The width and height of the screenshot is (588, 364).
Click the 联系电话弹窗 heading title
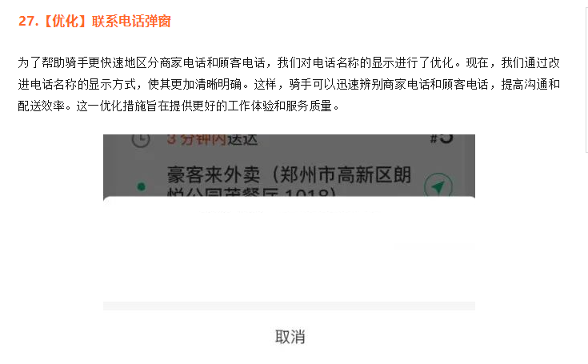(x=131, y=22)
